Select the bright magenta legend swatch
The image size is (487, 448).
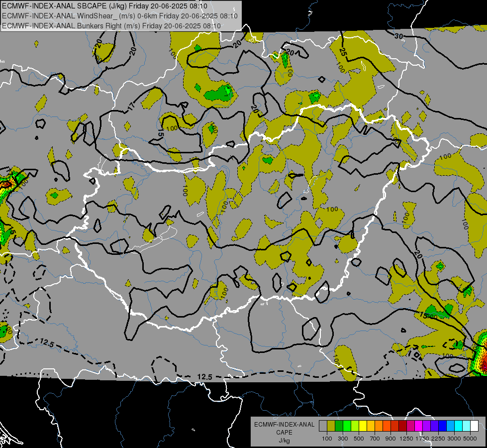coord(418,426)
